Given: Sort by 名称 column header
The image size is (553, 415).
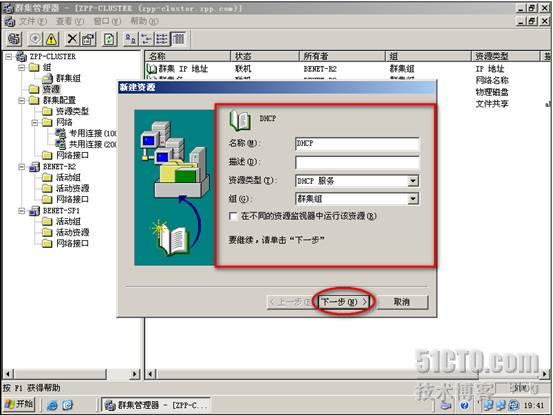Looking at the screenshot, I should click(x=188, y=56).
